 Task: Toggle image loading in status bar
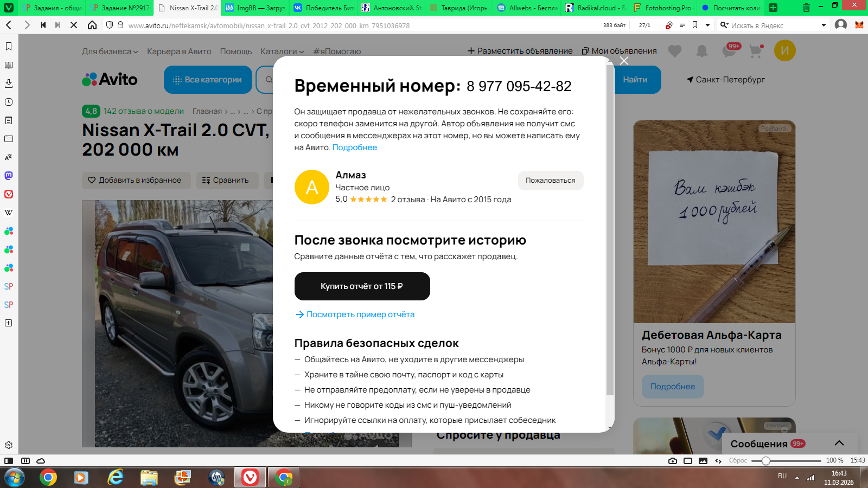703,461
